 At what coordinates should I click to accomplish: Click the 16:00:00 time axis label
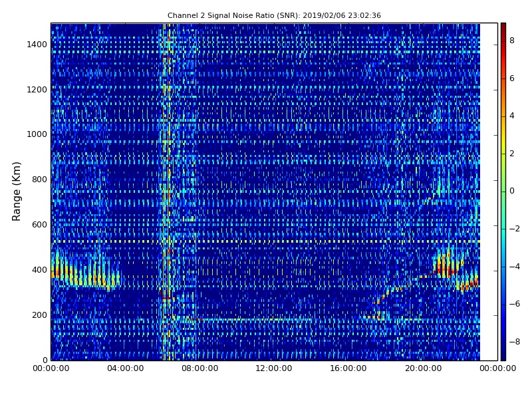tap(348, 368)
